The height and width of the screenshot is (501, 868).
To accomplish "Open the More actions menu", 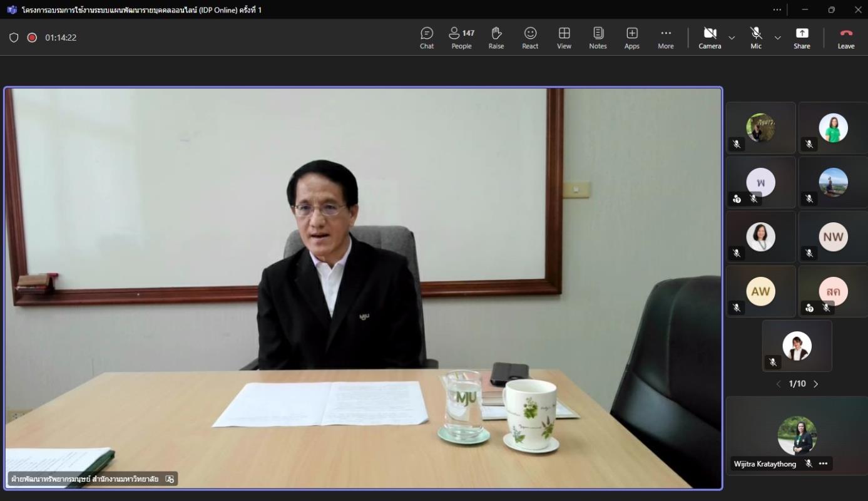I will pos(666,38).
